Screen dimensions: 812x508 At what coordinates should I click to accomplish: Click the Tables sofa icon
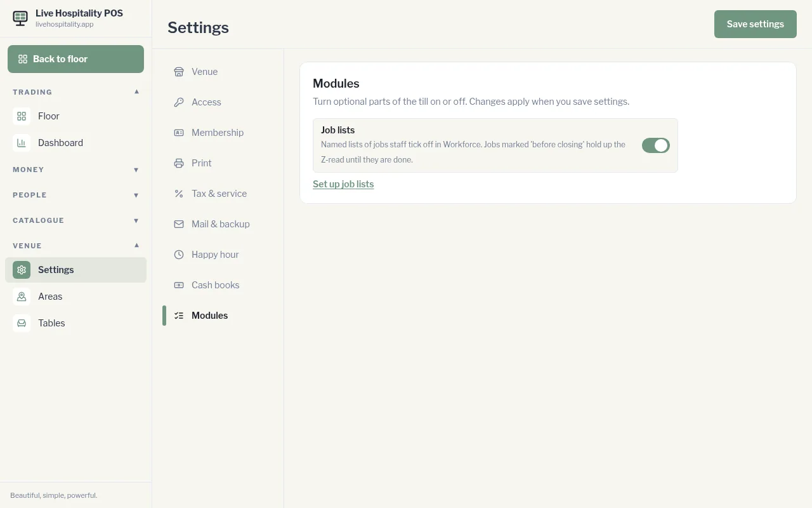[x=22, y=323]
